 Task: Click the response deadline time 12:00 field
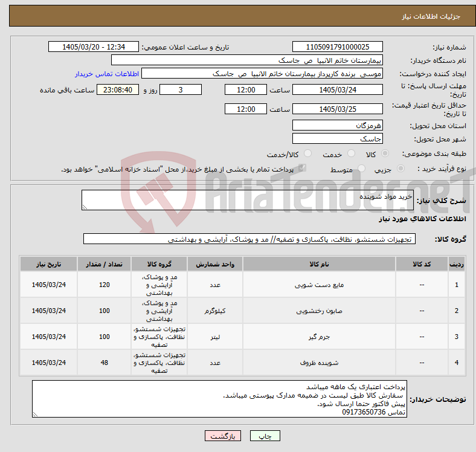[x=246, y=89]
